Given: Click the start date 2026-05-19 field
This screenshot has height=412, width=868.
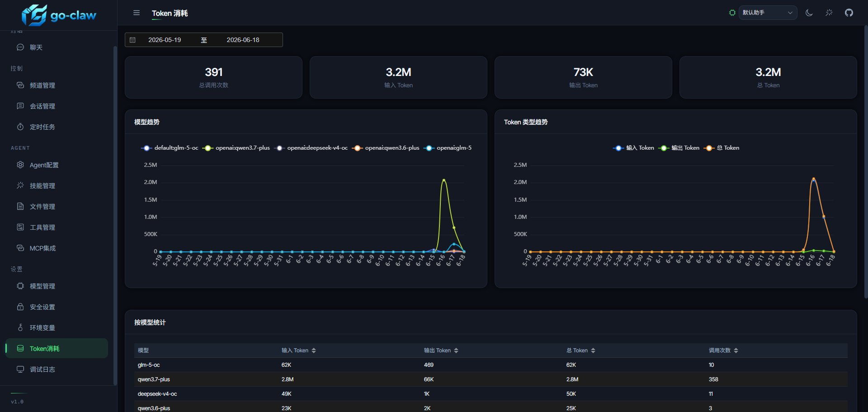Looking at the screenshot, I should pos(165,40).
